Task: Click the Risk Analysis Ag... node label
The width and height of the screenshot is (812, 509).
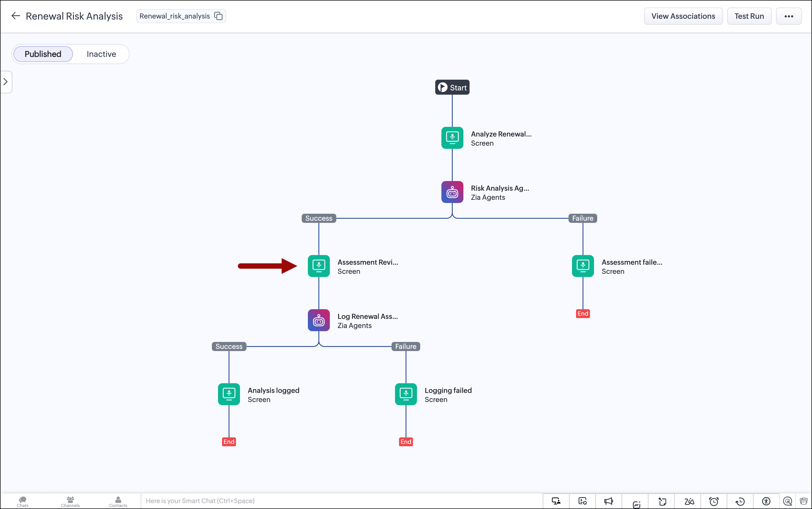Action: 500,188
